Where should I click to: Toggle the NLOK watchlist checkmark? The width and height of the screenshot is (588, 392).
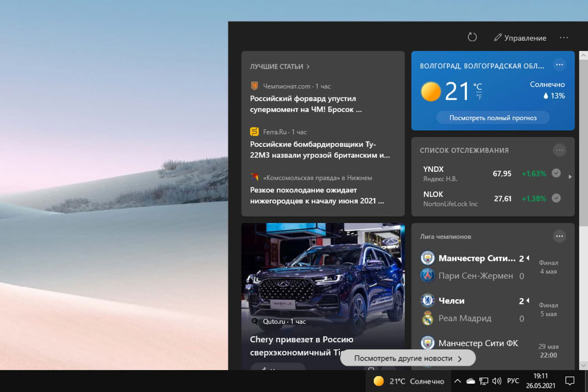[x=556, y=198]
